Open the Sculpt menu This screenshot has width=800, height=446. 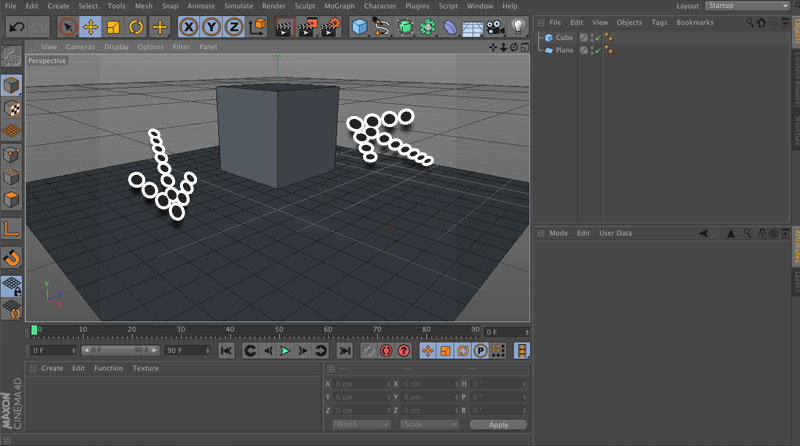click(305, 6)
